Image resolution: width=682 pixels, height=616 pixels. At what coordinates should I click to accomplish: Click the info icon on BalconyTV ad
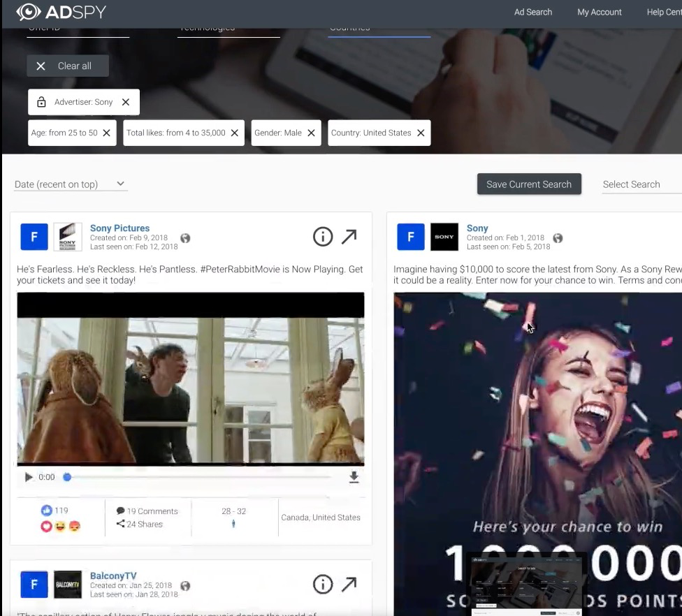323,585
